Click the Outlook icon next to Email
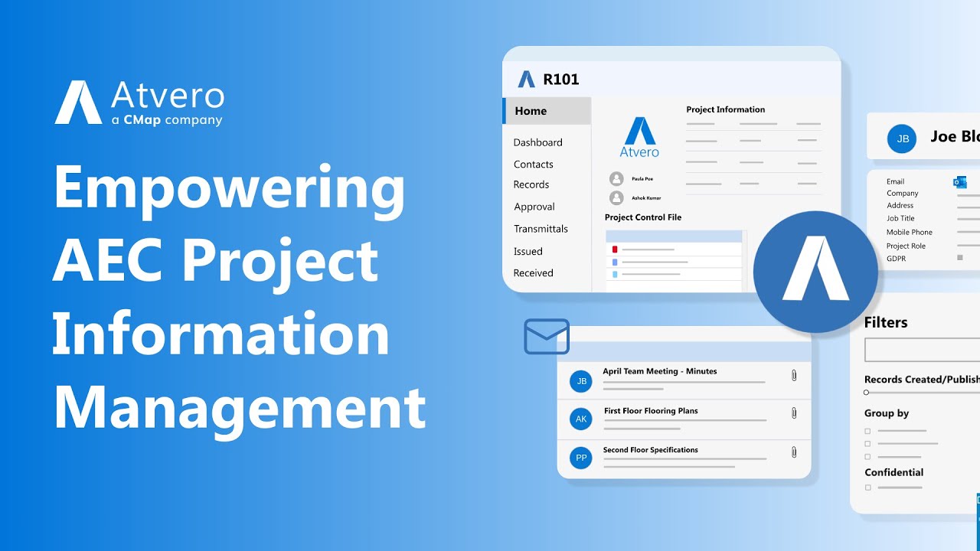This screenshot has width=980, height=551. click(x=960, y=182)
